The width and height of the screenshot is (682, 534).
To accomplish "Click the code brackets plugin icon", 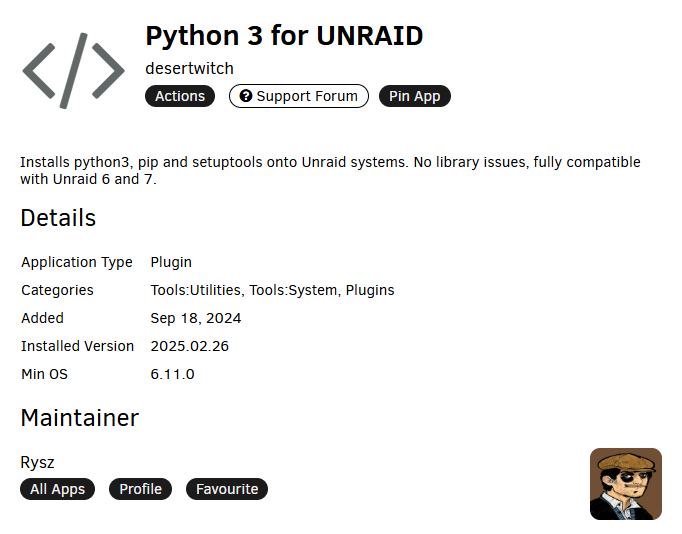I will pos(74,70).
